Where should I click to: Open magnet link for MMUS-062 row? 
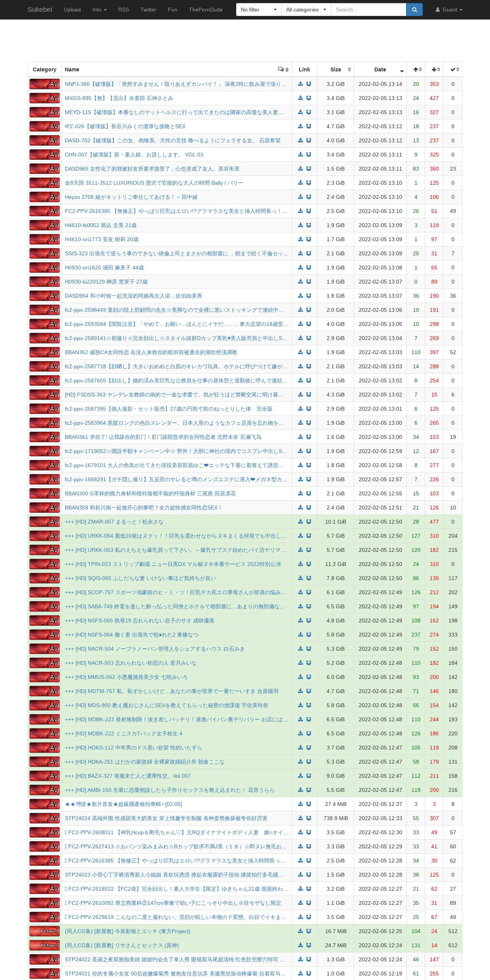[x=309, y=677]
